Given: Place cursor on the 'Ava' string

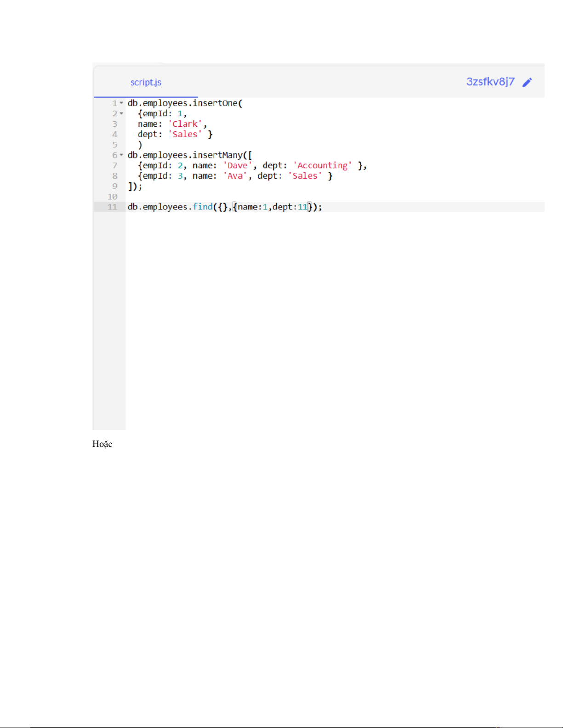Looking at the screenshot, I should 235,176.
